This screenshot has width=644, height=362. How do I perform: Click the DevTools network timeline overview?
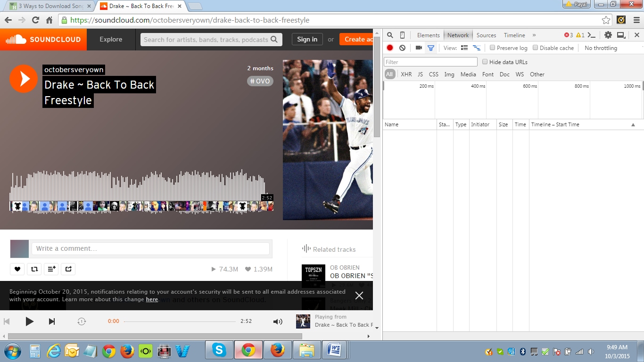(512, 100)
